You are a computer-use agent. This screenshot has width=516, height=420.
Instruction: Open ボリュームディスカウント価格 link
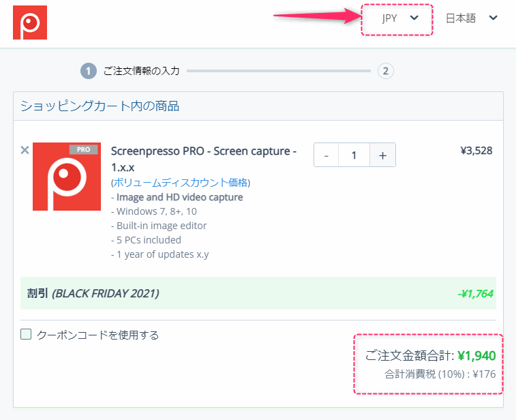pyautogui.click(x=181, y=182)
